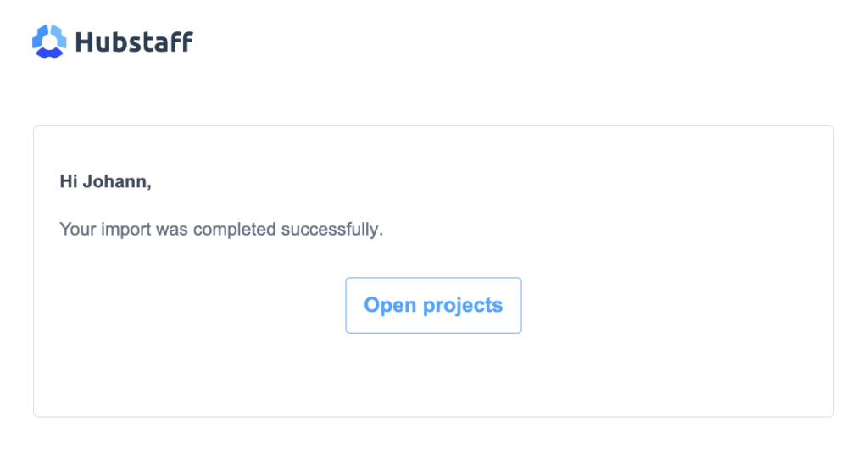Viewport: 868px width, 455px height.
Task: Click the word "successfully" in the message
Action: pyautogui.click(x=331, y=230)
